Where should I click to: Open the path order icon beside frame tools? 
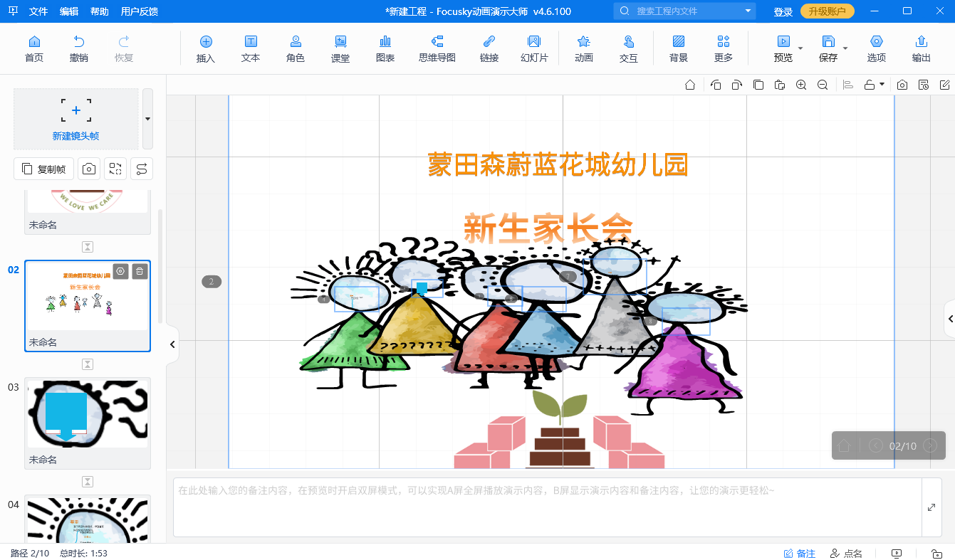(142, 169)
